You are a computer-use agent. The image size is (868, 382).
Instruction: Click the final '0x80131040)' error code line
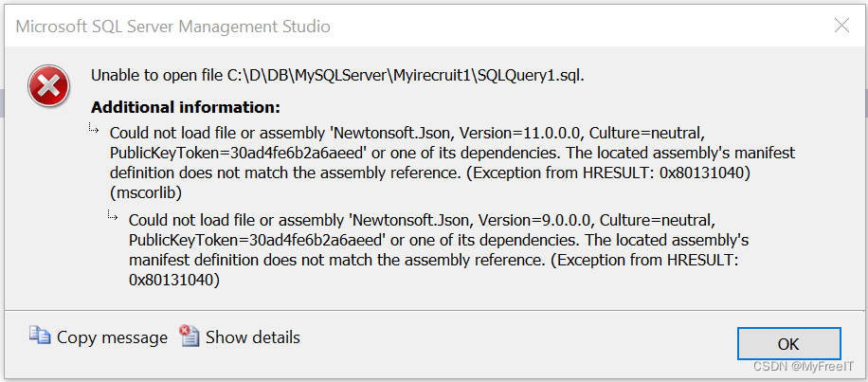point(174,280)
